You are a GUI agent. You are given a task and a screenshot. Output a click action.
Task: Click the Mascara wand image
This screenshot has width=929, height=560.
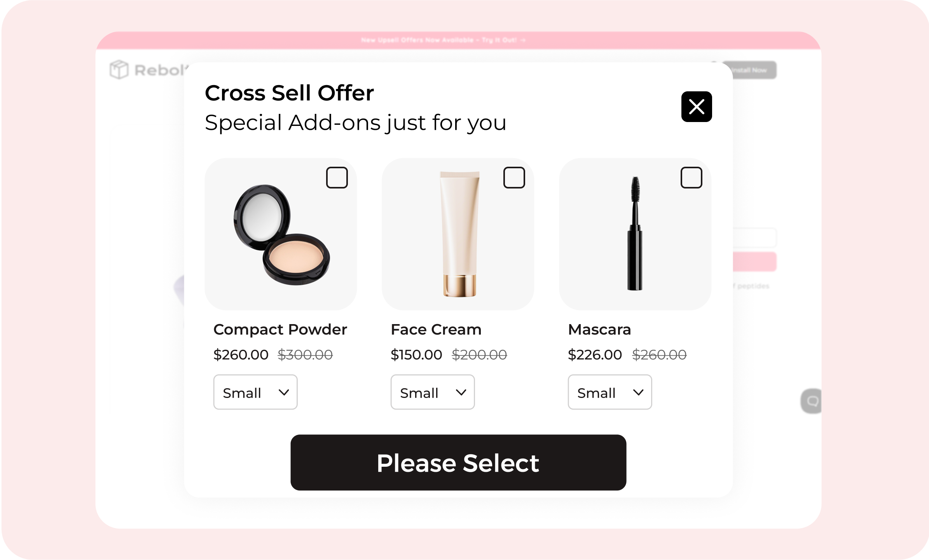[x=635, y=233]
